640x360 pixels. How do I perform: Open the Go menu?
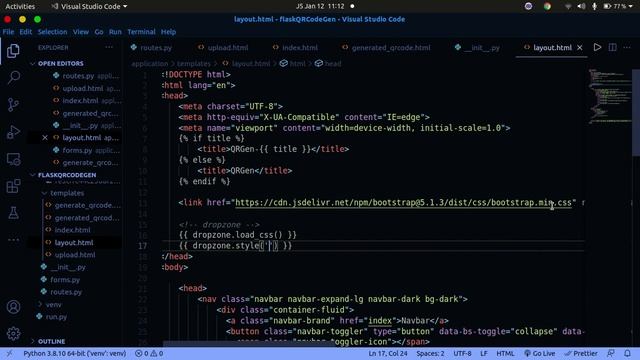pos(99,32)
